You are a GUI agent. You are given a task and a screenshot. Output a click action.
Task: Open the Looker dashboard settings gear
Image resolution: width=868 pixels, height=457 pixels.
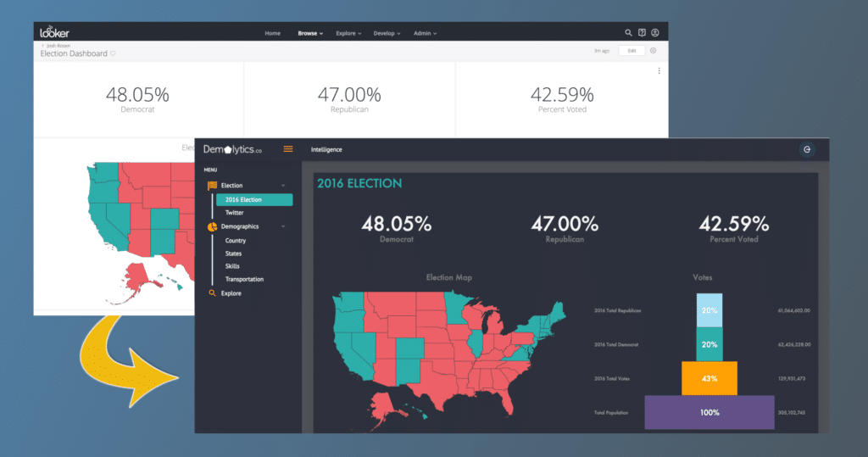654,50
